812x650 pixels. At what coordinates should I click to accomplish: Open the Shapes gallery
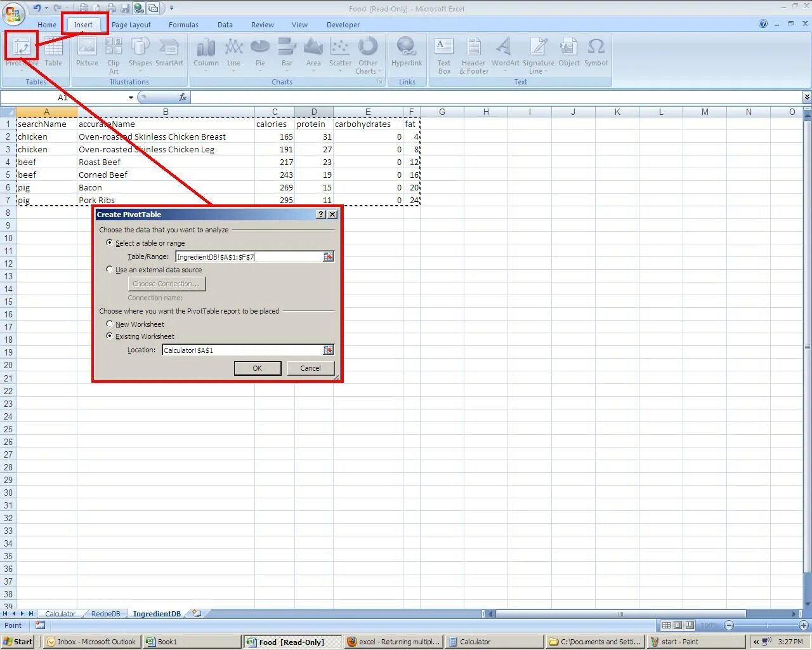click(140, 51)
